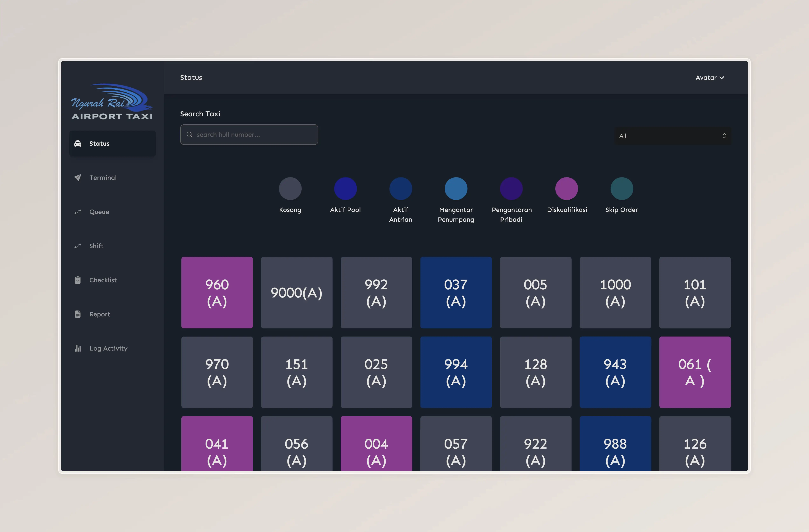Image resolution: width=809 pixels, height=532 pixels.
Task: Click the stepper arrows on the All filter
Action: tap(724, 136)
